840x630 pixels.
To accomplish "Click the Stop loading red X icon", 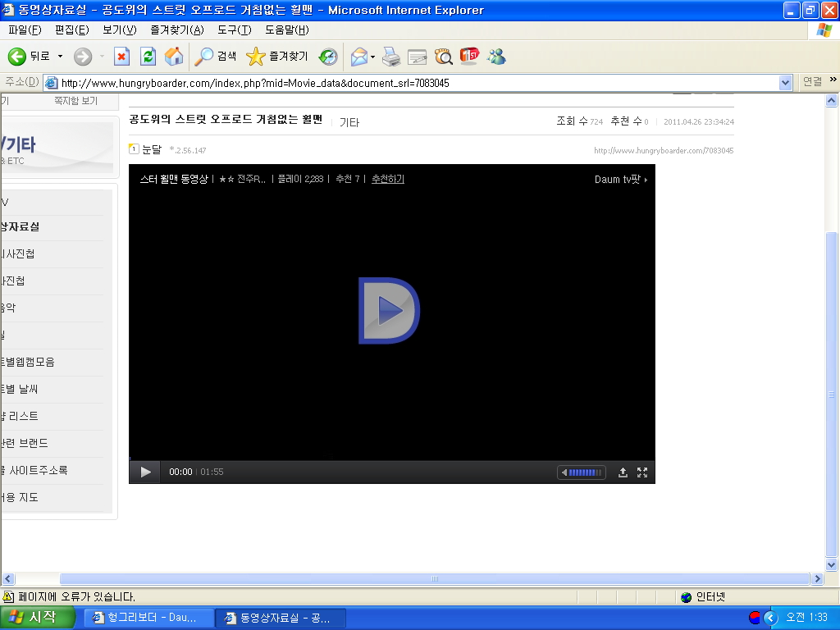I will [121, 57].
